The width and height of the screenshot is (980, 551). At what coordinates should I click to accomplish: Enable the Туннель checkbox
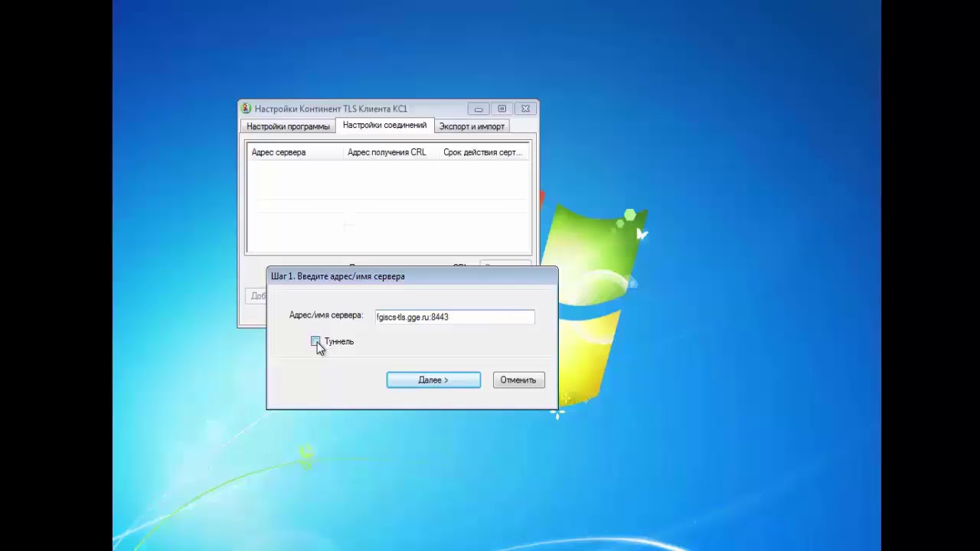tap(315, 341)
